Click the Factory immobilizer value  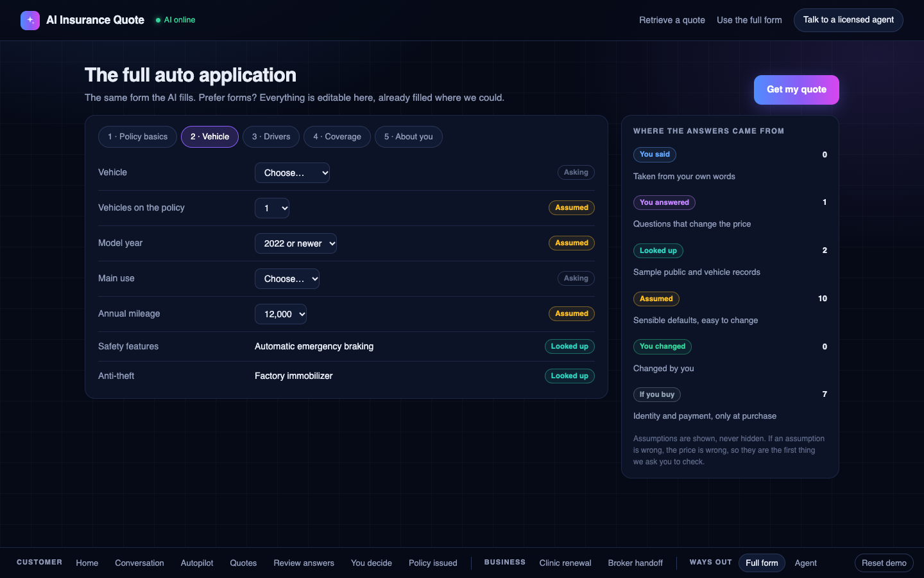293,376
